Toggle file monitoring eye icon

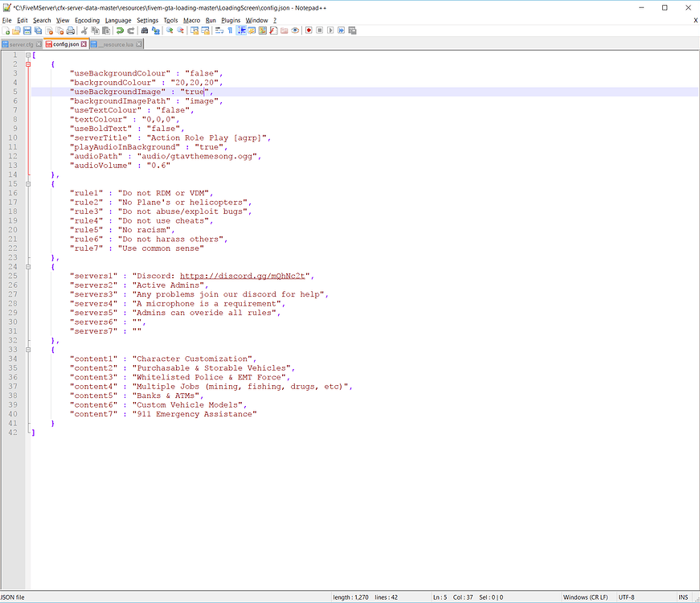pos(295,31)
